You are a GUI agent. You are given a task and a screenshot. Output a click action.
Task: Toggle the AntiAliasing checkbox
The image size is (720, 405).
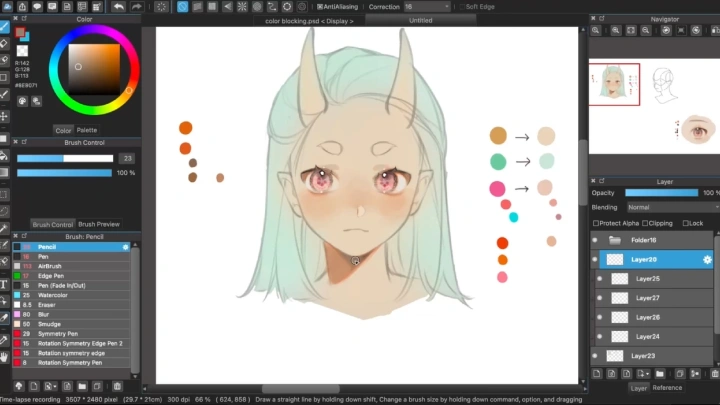(x=318, y=7)
